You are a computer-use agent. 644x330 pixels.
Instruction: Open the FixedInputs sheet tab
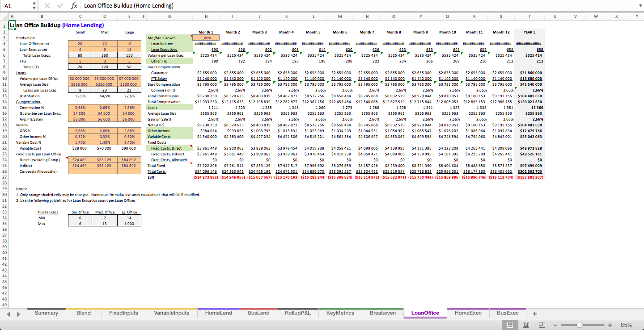click(x=123, y=313)
